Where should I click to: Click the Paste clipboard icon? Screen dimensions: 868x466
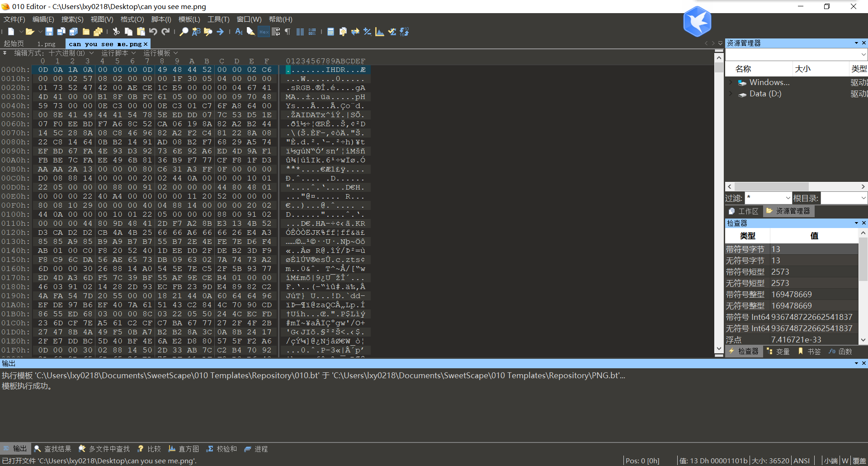point(141,32)
